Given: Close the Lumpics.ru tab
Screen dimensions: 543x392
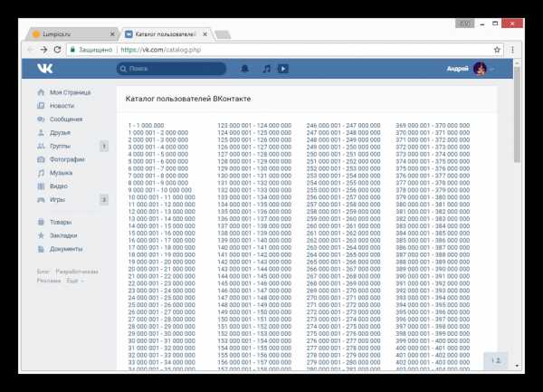Looking at the screenshot, I should tap(112, 33).
